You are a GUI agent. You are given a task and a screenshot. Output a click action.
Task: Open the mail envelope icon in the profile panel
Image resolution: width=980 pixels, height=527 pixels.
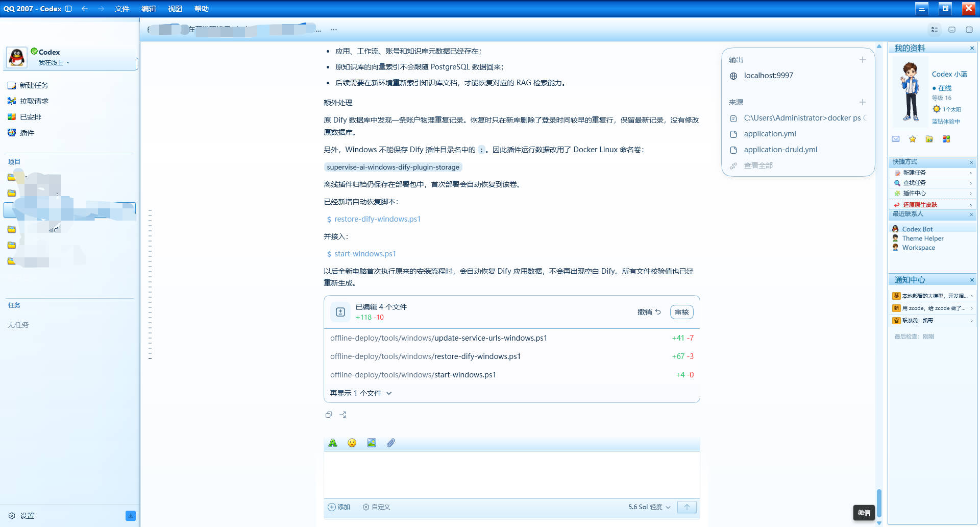point(896,139)
